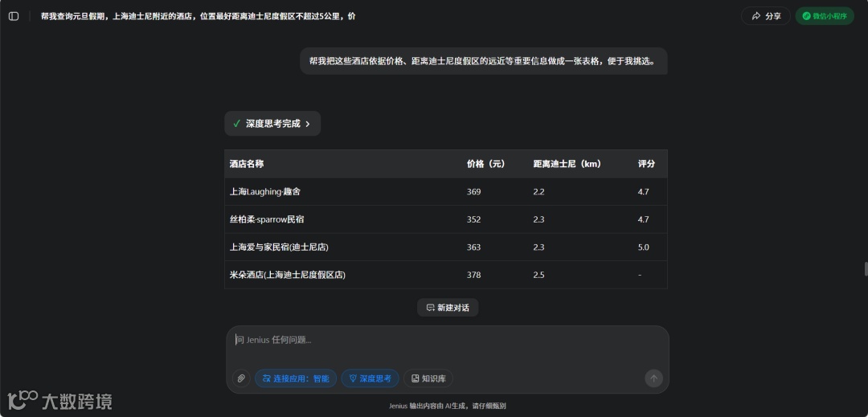Click the paperclip attachment icon

coord(241,378)
